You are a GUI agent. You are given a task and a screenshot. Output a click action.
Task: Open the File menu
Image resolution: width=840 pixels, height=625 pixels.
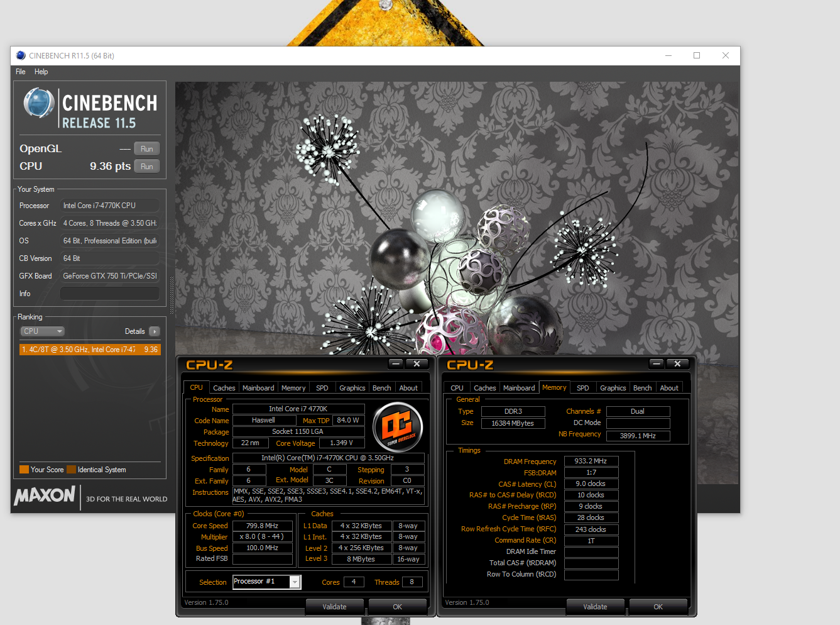tap(21, 72)
